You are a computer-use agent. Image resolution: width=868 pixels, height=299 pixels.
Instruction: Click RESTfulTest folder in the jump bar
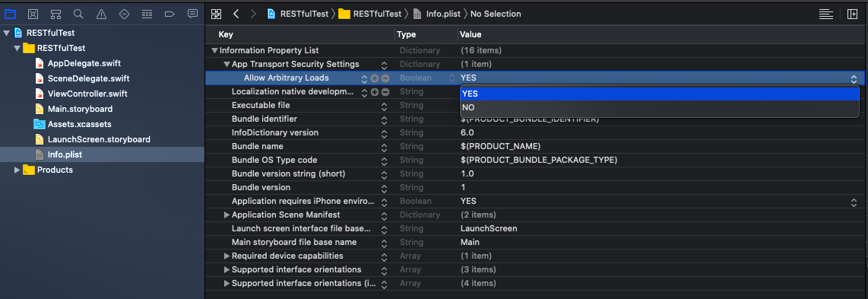(370, 14)
